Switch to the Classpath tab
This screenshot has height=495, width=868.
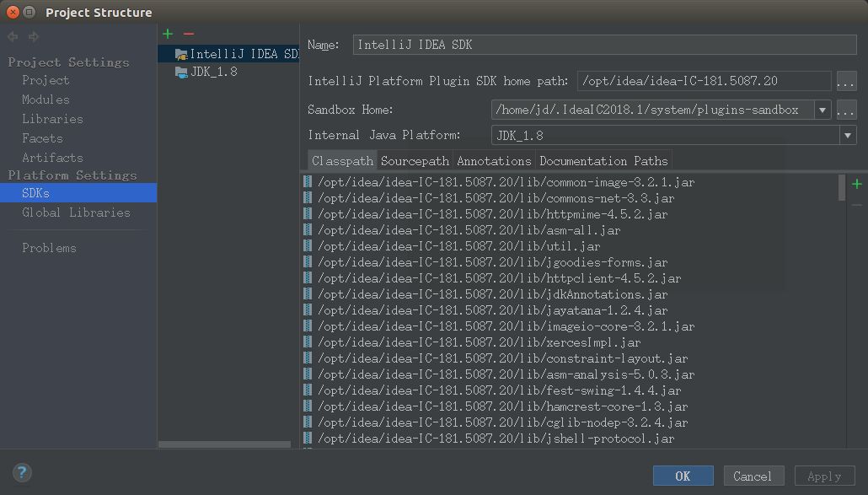[342, 161]
